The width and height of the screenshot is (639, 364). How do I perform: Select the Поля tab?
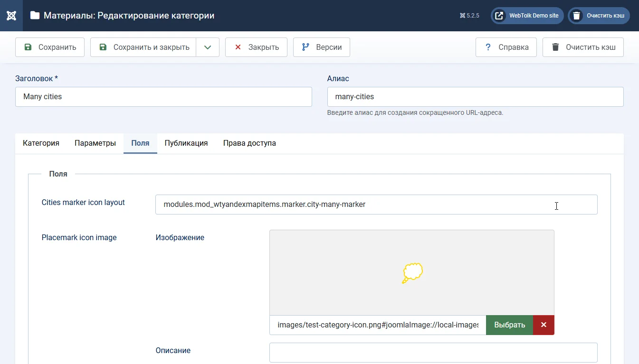tap(140, 143)
